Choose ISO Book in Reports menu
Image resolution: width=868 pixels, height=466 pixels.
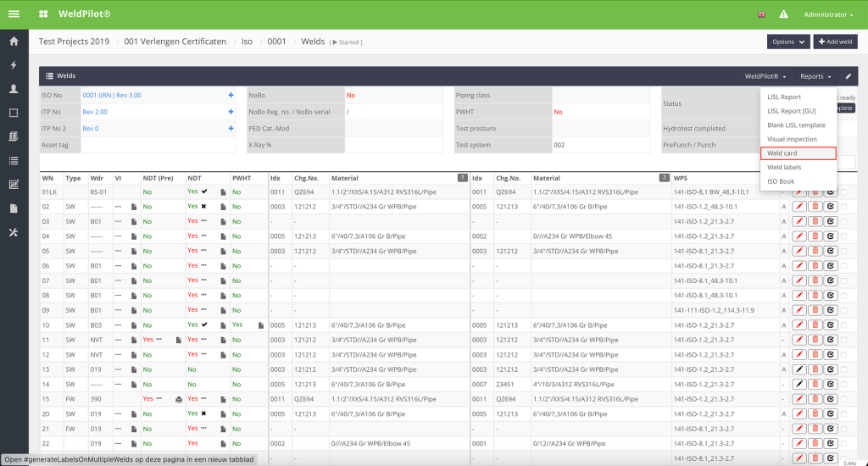[781, 181]
